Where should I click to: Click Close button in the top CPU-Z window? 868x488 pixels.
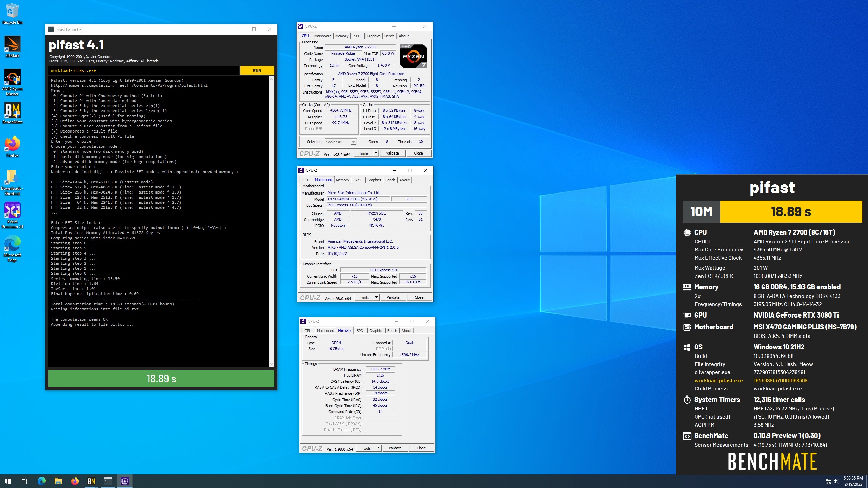[418, 153]
